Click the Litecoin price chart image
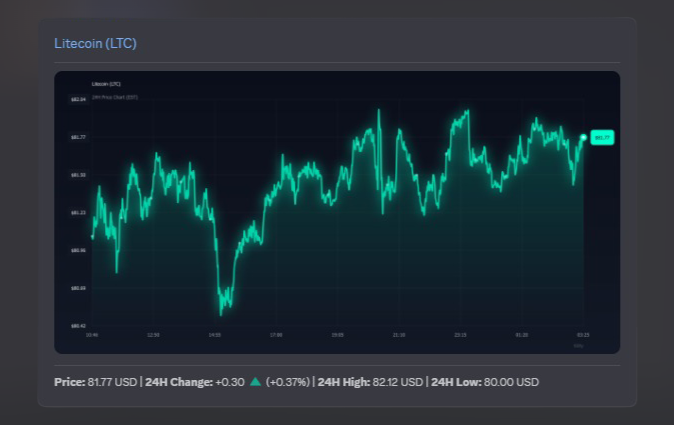The height and width of the screenshot is (425, 674). pyautogui.click(x=337, y=212)
